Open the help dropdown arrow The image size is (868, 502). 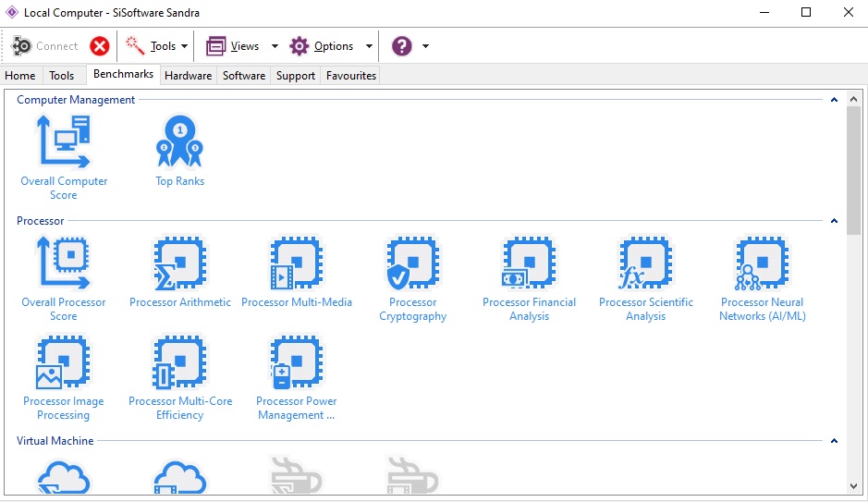coord(426,46)
